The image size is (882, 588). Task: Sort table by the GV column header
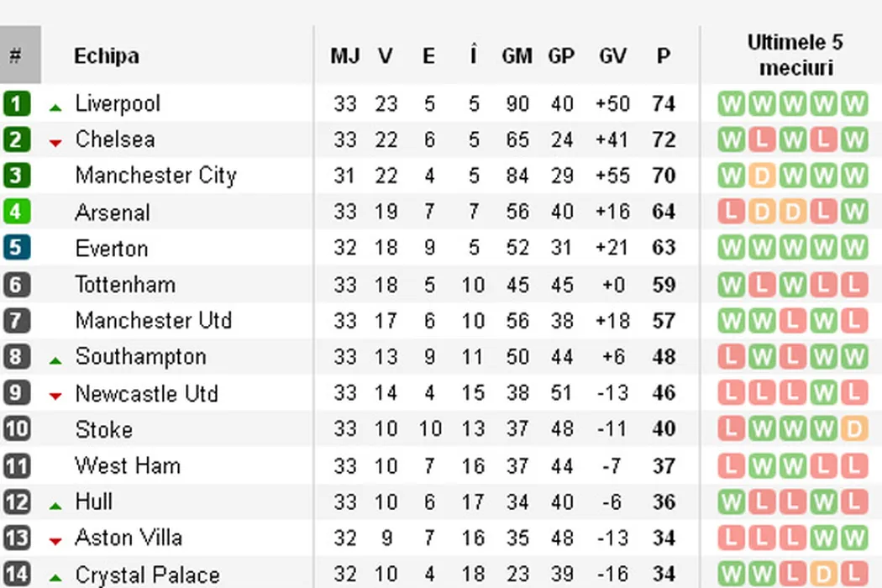pyautogui.click(x=612, y=56)
